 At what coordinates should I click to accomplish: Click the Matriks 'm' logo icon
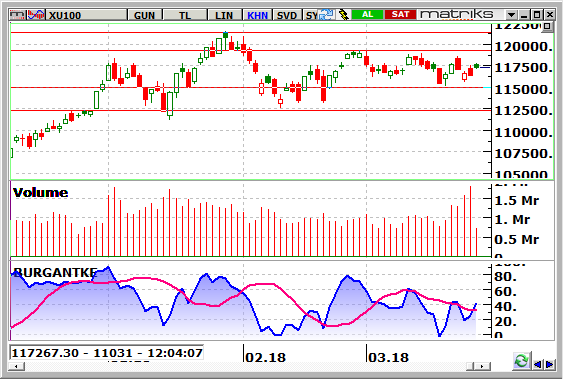click(x=18, y=15)
